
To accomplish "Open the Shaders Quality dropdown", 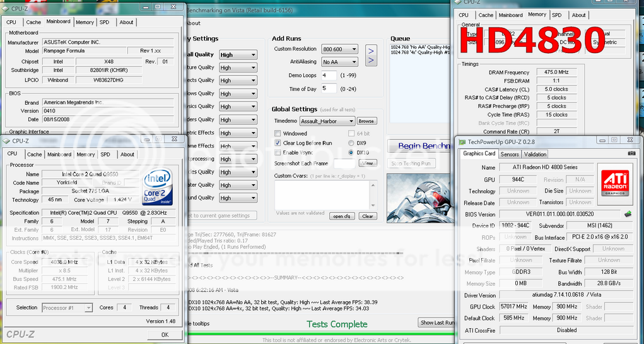I will click(238, 119).
